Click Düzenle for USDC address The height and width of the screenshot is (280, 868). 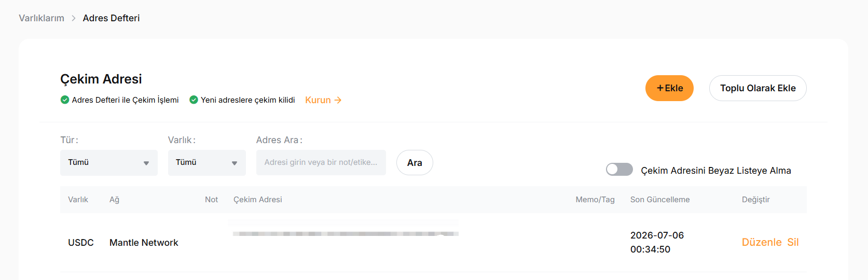point(762,242)
